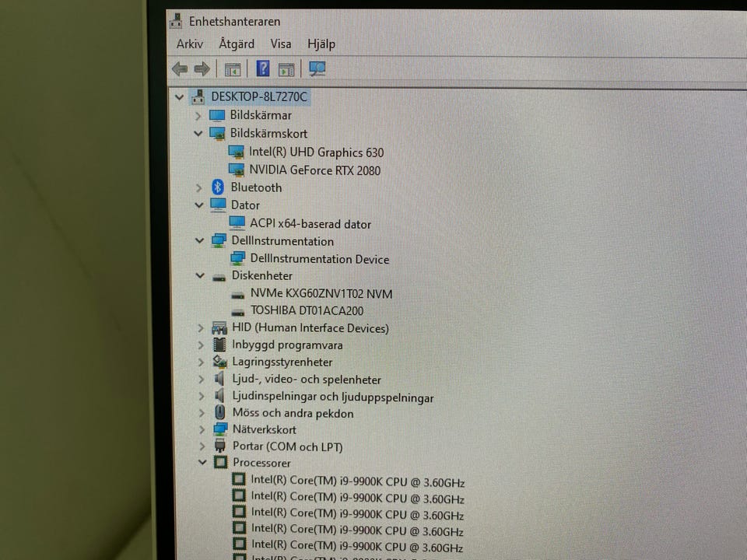Select NVMe KXG60ZNV1T02 NVM disk
This screenshot has width=747, height=560.
321,294
